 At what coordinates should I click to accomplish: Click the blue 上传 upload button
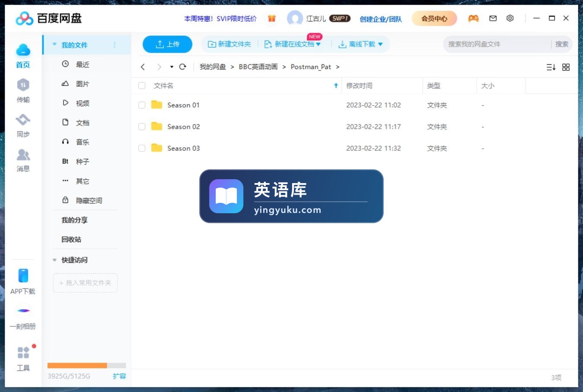167,44
